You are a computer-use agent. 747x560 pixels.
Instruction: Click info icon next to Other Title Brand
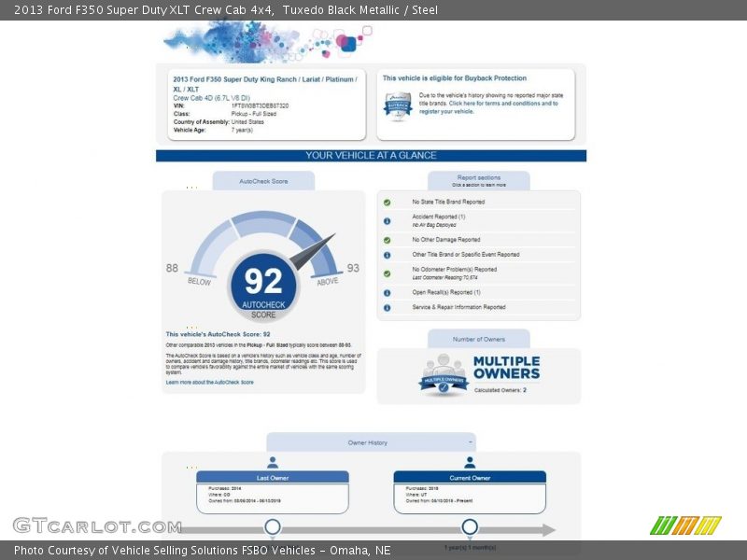[387, 255]
